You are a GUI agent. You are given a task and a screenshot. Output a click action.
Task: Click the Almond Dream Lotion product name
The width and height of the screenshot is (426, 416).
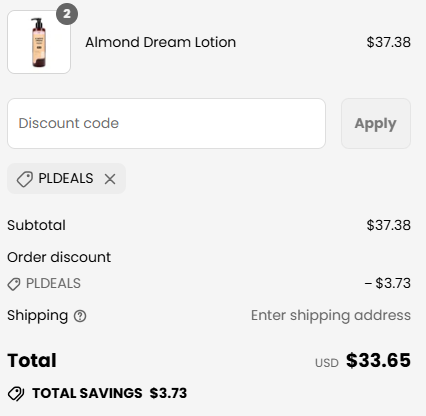coord(160,42)
